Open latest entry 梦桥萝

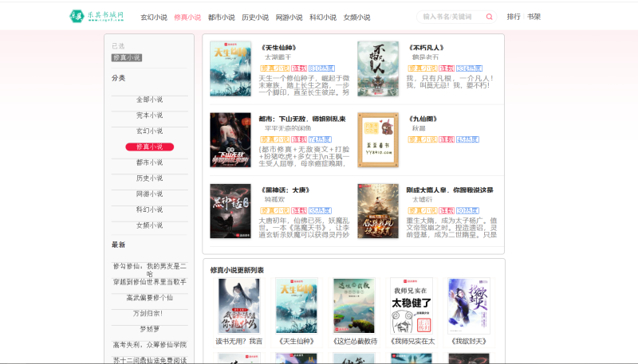[x=150, y=329]
